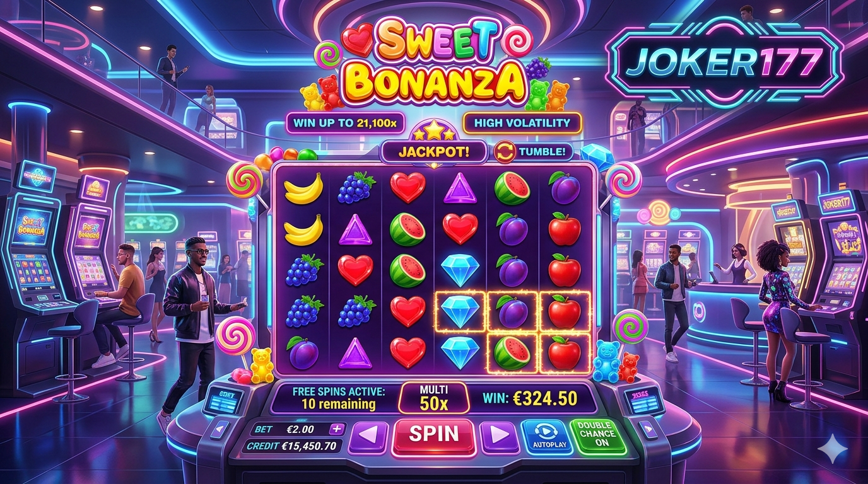This screenshot has height=484, width=868.
Task: Click the Sweet Bonanza title logo
Action: [435, 62]
